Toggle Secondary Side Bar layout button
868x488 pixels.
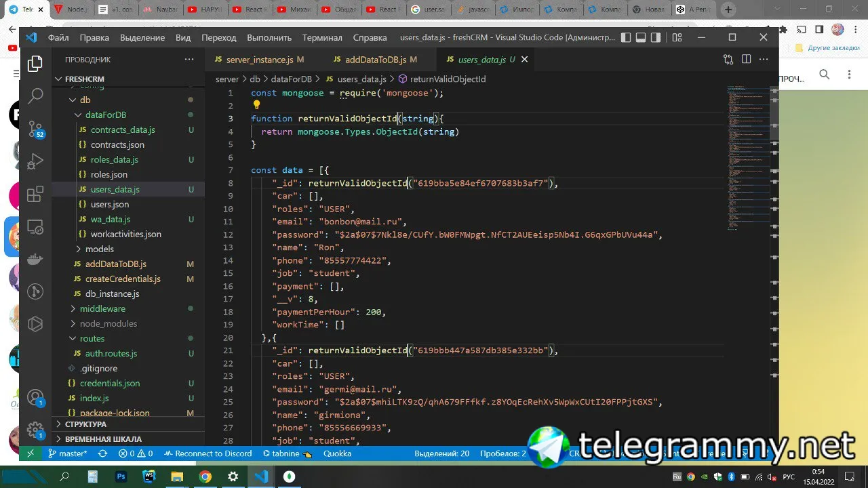656,38
